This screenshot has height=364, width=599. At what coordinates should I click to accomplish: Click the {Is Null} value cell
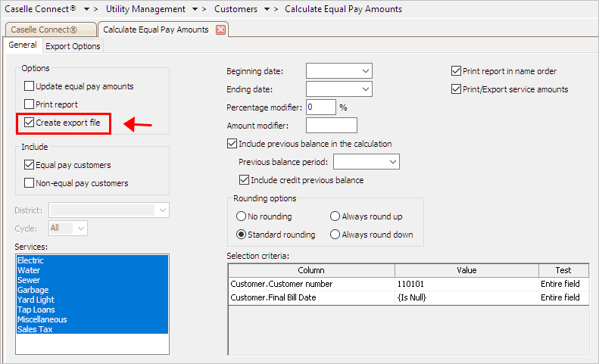[x=466, y=297]
